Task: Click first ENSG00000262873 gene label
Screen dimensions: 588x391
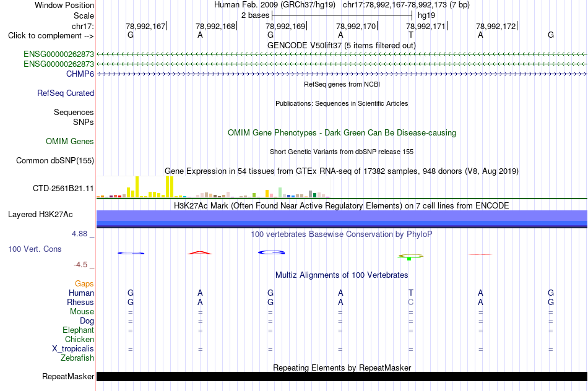Action: [59, 54]
